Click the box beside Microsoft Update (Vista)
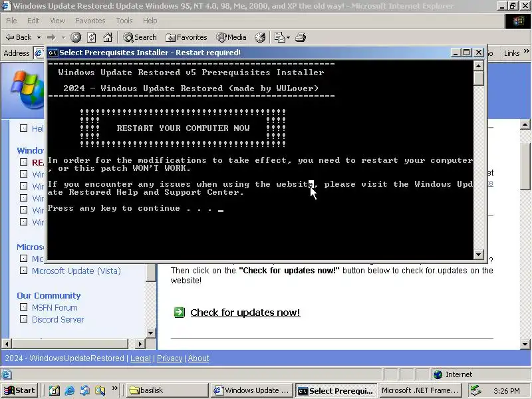Screen dimensions: 532x399 [23, 271]
